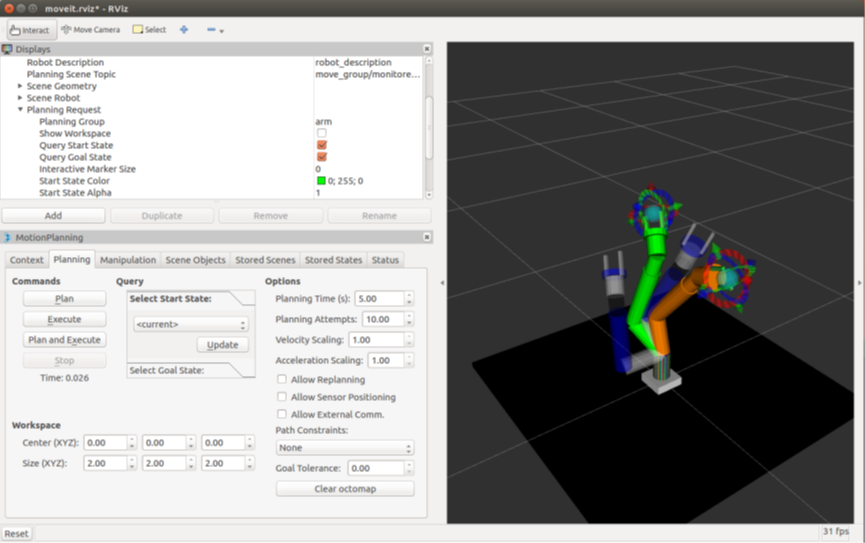Close the MotionPlanning panel via X icon
Screen dimensions: 865x543
(426, 237)
